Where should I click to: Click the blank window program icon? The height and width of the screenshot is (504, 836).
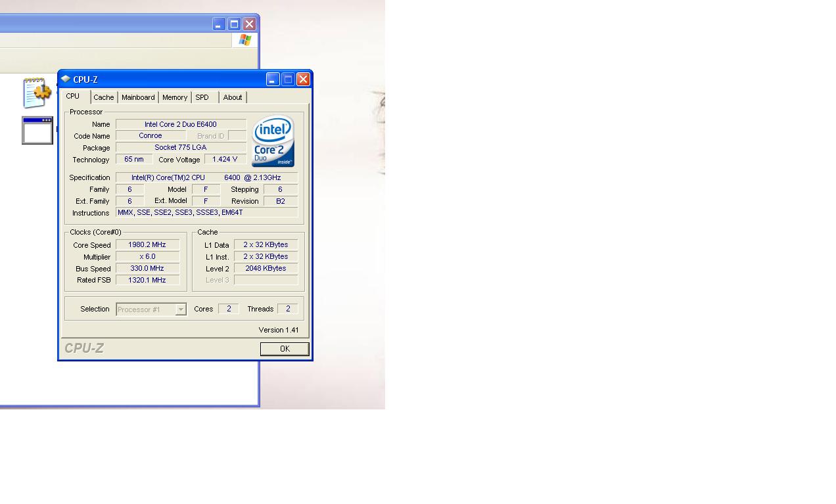click(37, 130)
